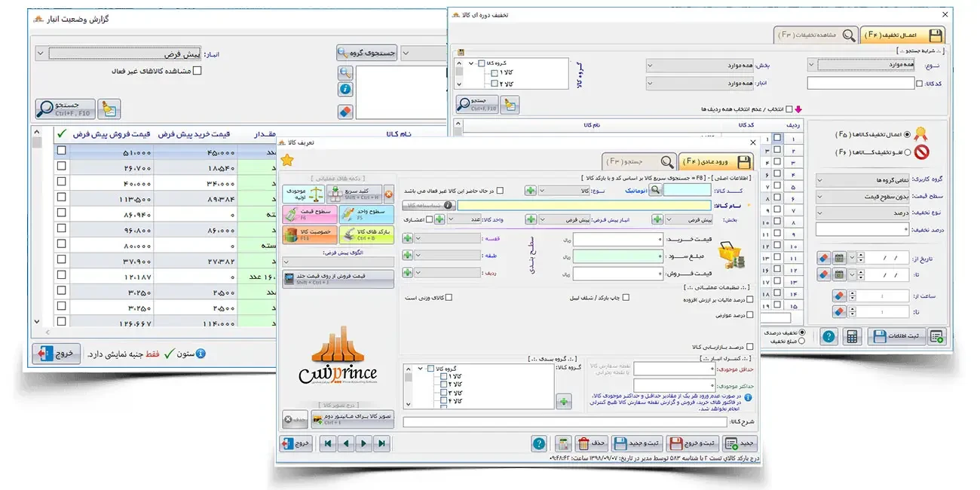Click the blue help question mark in product definition window
This screenshot has height=490, width=980.
click(538, 443)
